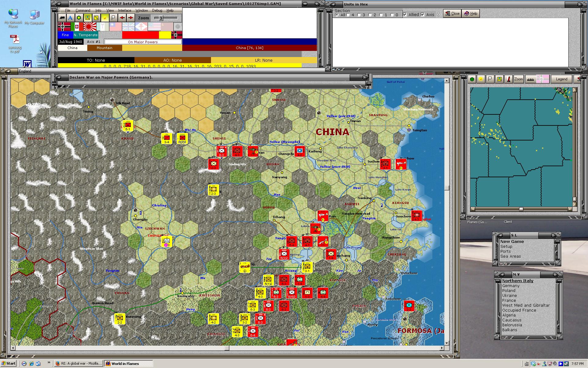This screenshot has height=368, width=588.
Task: Click the red right arrow icon
Action: pyautogui.click(x=130, y=18)
